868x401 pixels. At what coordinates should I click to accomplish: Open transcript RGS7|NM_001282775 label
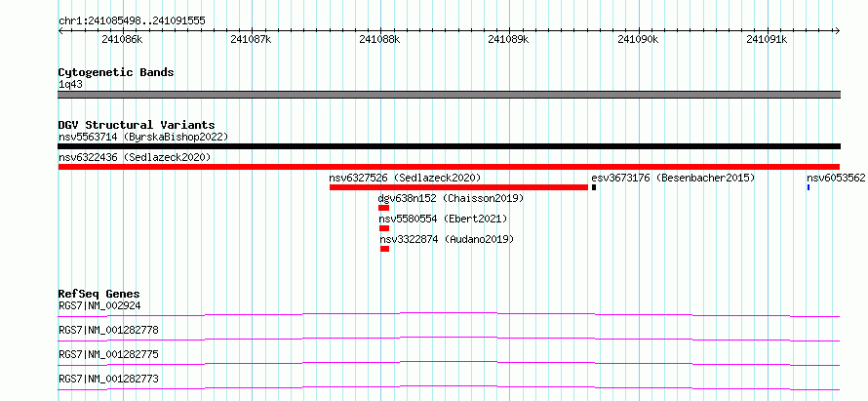(108, 354)
